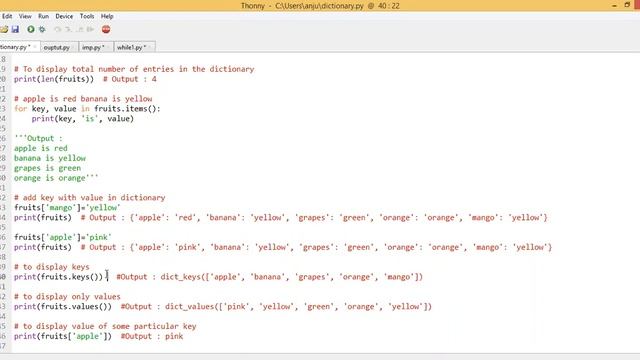
Task: Click the 'banana is yellow' output line
Action: coord(50,158)
